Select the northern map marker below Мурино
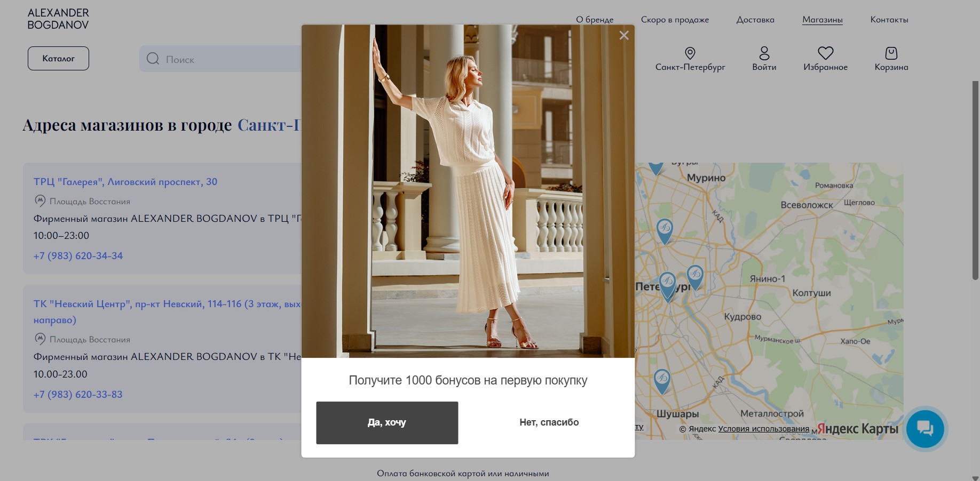Screen dimensions: 980x481 point(665,229)
